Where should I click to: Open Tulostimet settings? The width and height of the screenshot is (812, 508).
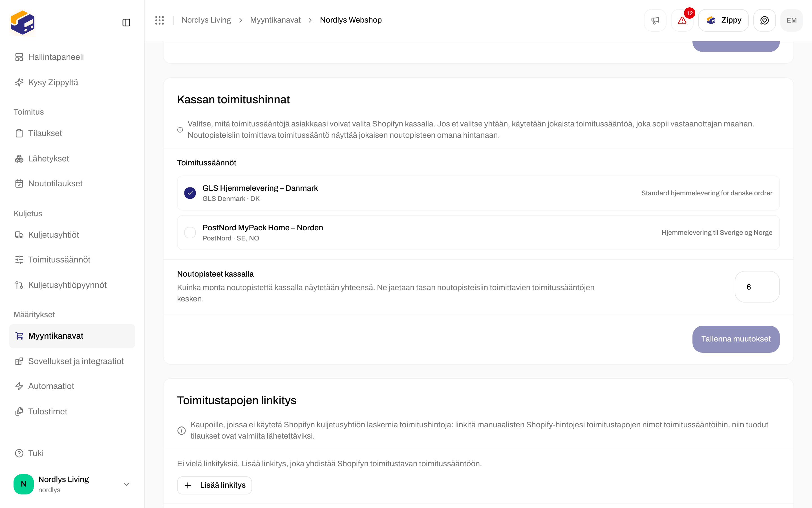click(x=72, y=411)
